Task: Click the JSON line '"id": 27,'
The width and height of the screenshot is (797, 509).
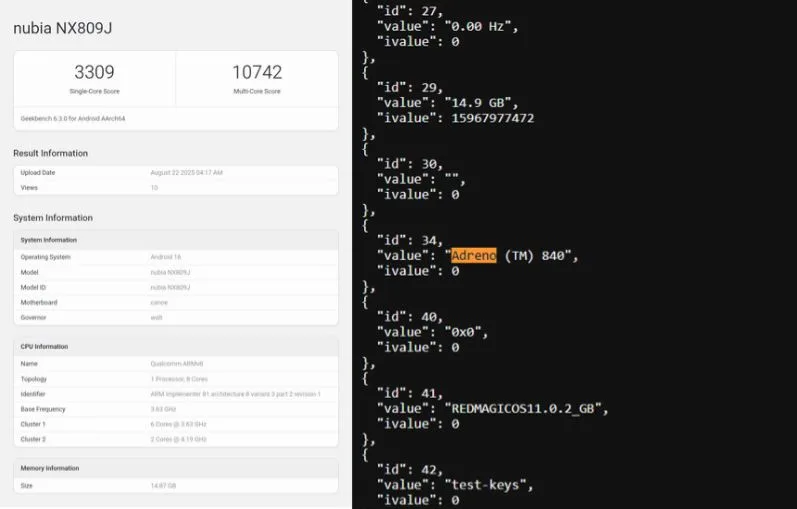Action: (410, 11)
